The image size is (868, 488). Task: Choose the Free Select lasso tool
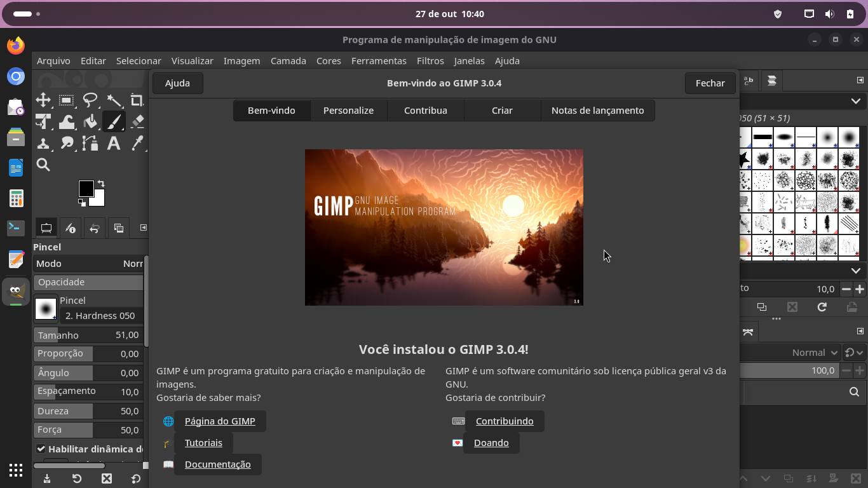(x=90, y=100)
